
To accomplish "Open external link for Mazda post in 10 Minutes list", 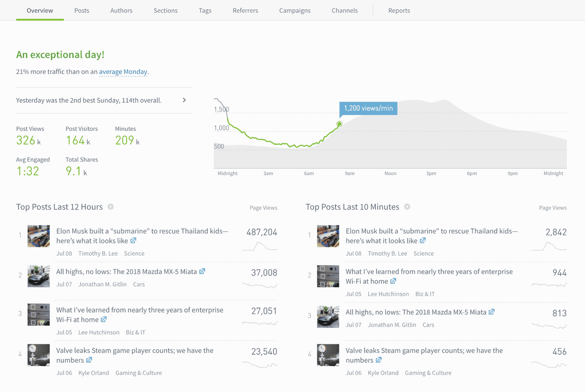I will click(492, 312).
